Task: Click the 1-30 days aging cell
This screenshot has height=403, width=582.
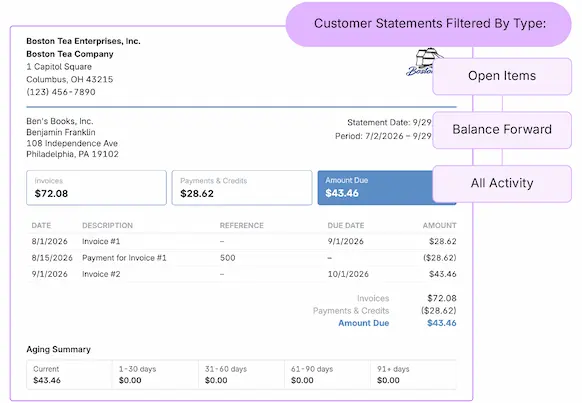Action: tap(155, 375)
